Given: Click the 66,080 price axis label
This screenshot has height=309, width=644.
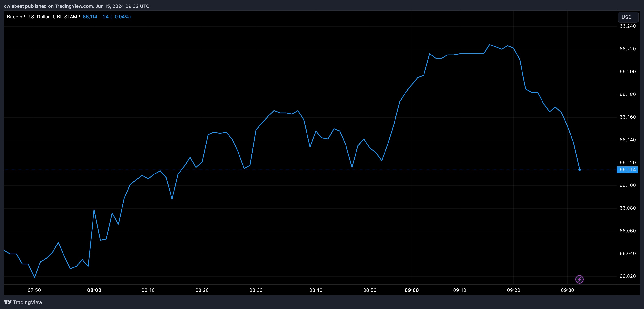Looking at the screenshot, I should pyautogui.click(x=628, y=208).
